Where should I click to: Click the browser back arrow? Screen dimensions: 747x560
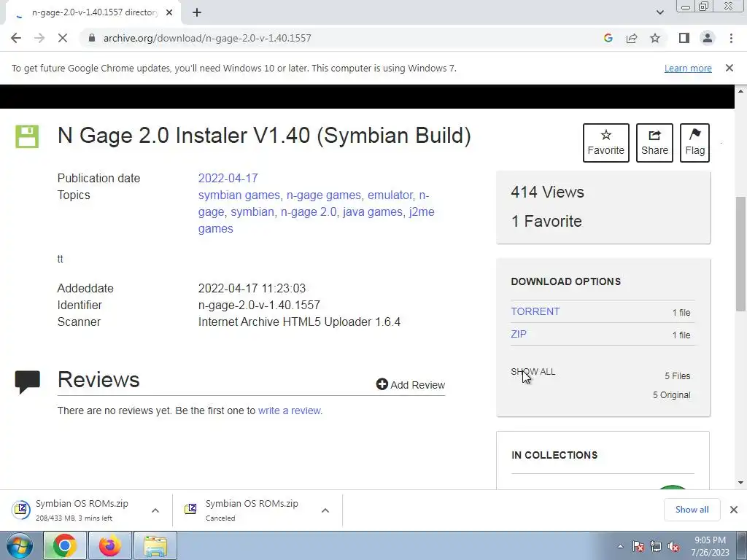tap(16, 38)
